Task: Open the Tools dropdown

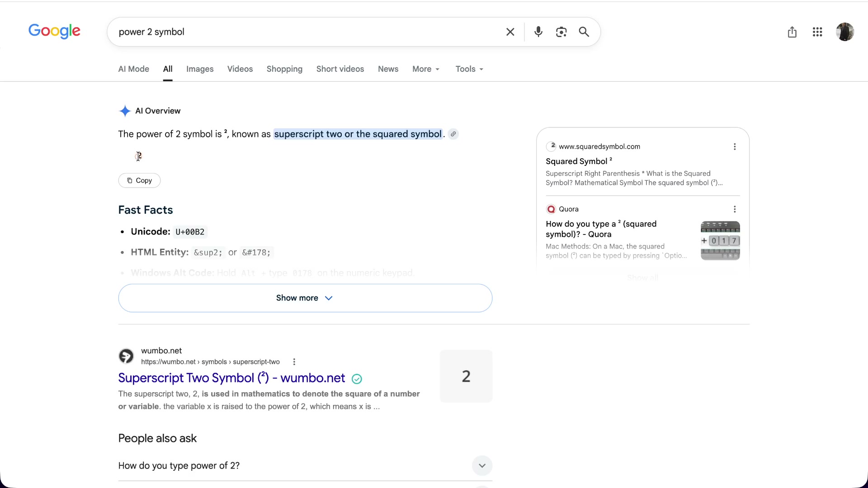Action: 469,69
